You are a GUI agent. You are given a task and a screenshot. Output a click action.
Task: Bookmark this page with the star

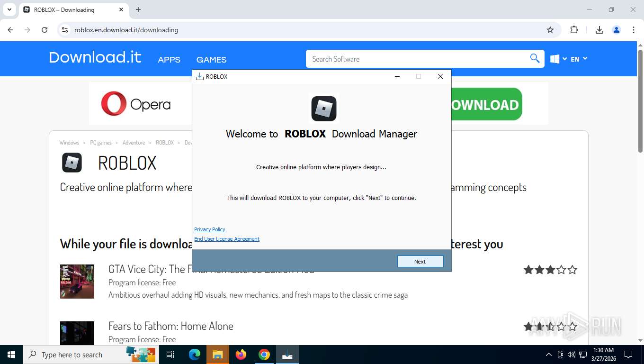click(550, 30)
